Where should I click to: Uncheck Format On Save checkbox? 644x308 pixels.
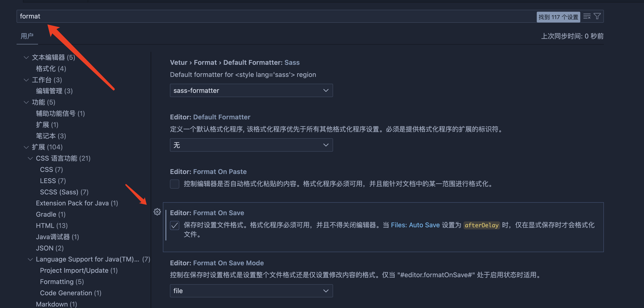click(175, 225)
